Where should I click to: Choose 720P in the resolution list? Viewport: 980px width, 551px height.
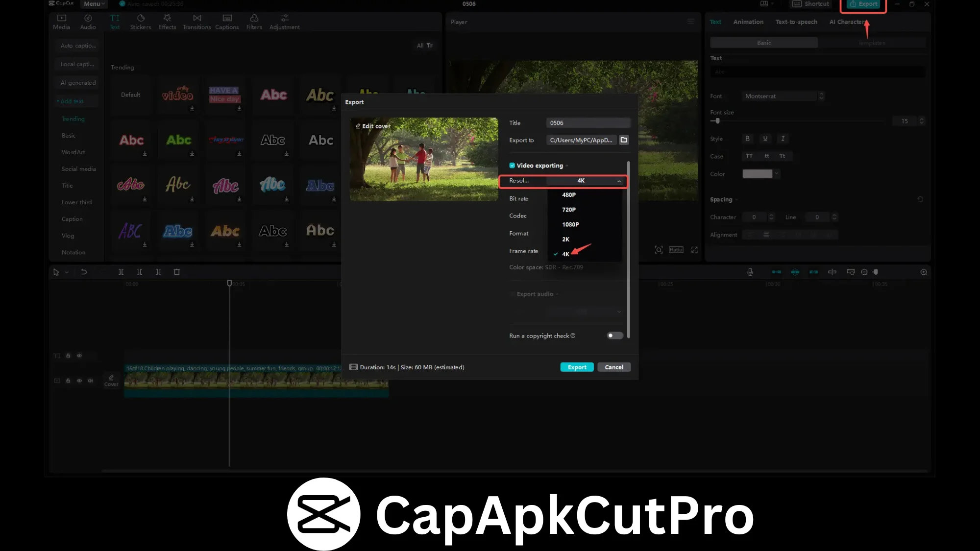[585, 210]
